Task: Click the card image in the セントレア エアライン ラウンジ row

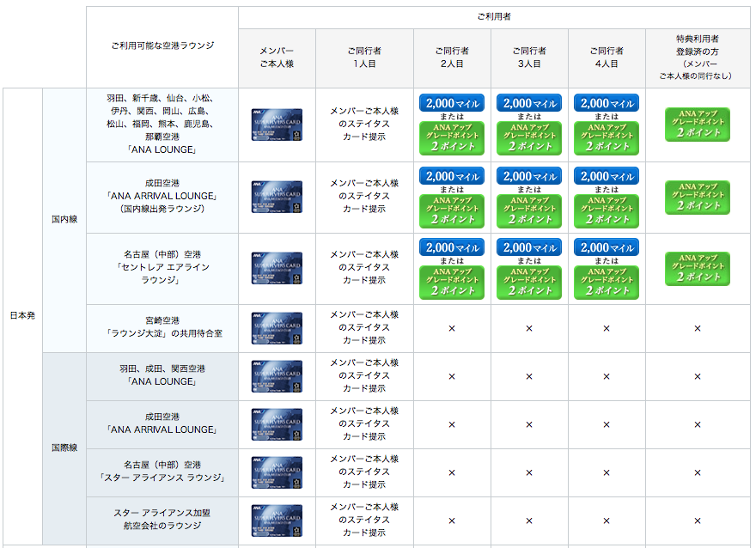Action: [277, 268]
